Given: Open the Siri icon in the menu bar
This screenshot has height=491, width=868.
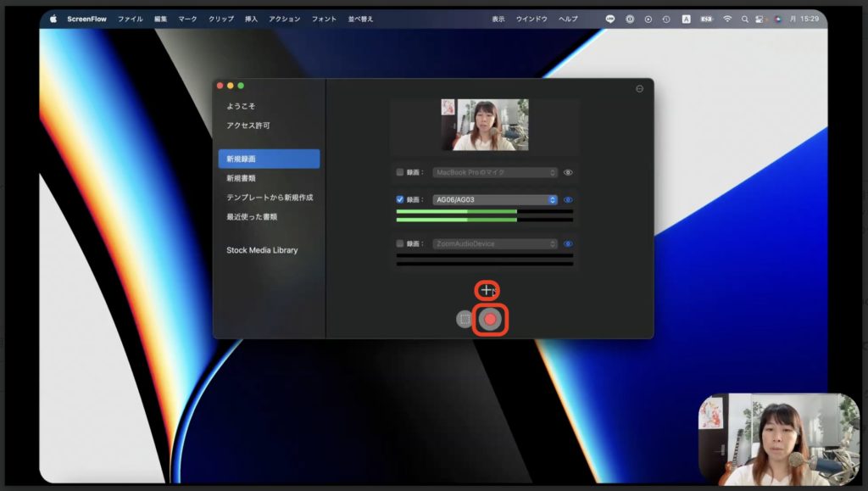Looking at the screenshot, I should click(x=777, y=19).
